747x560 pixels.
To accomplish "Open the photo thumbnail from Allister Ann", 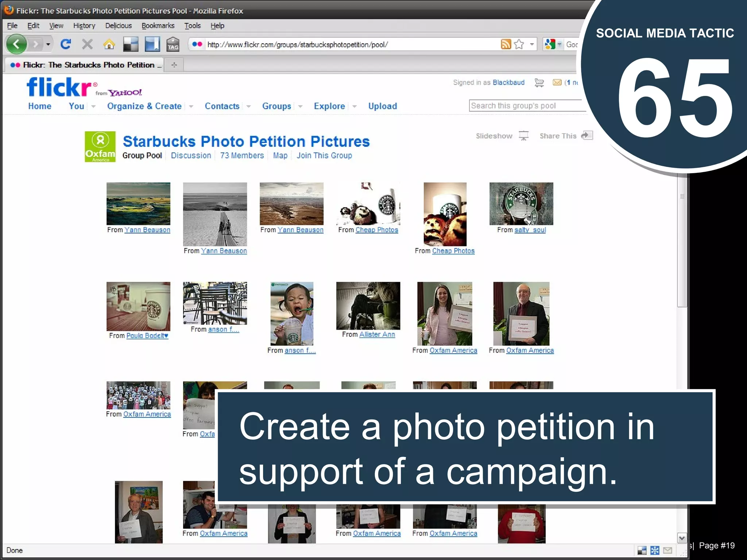I will tap(368, 306).
